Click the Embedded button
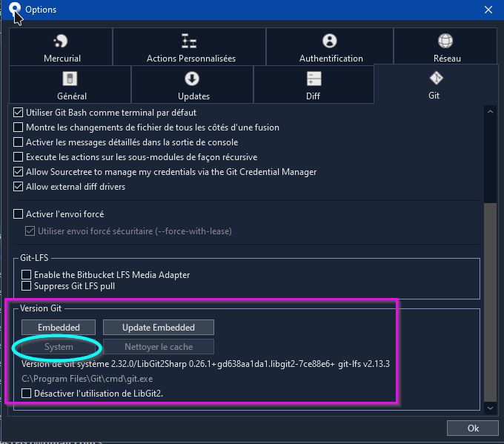The width and height of the screenshot is (504, 444). [x=59, y=328]
